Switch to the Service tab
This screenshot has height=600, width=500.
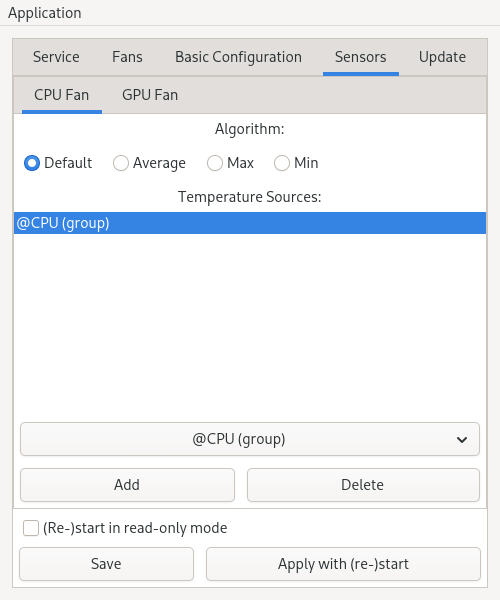point(56,57)
